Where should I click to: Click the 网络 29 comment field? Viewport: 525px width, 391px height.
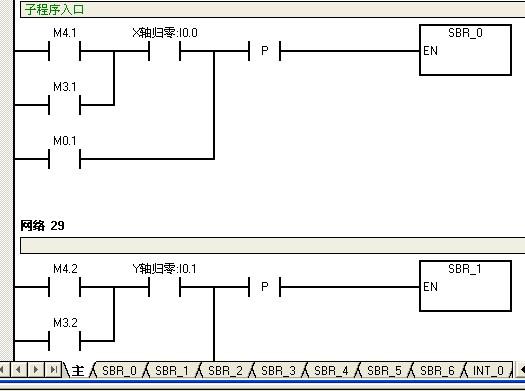point(273,245)
